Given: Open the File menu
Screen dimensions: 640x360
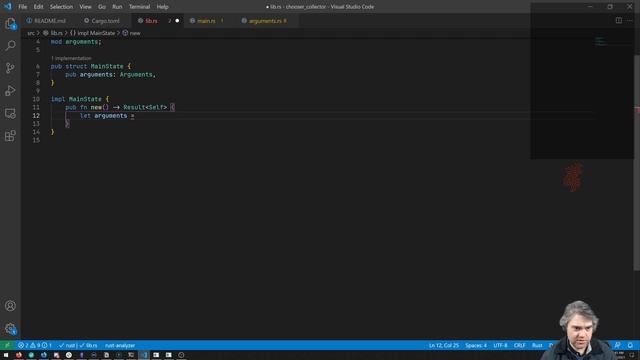Looking at the screenshot, I should pos(22,7).
